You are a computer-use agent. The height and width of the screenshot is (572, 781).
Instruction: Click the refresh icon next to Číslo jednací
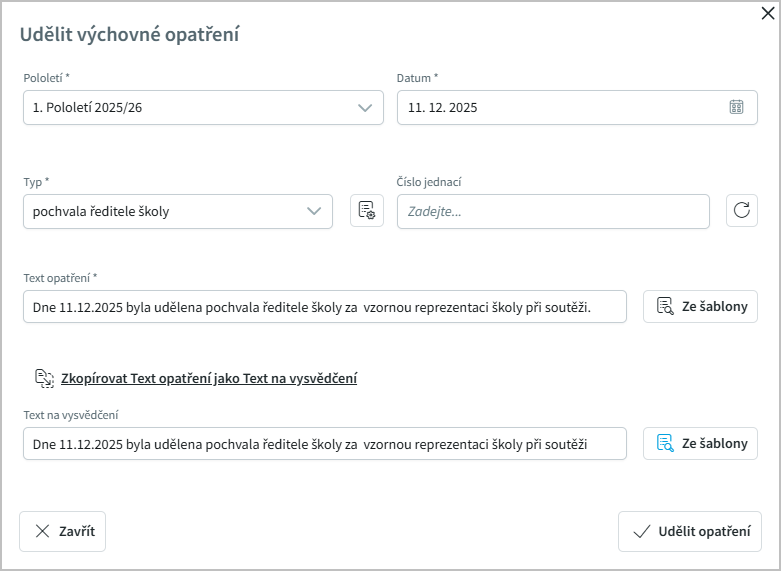(x=741, y=211)
